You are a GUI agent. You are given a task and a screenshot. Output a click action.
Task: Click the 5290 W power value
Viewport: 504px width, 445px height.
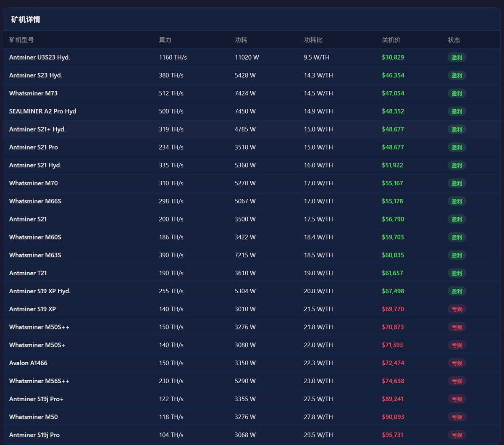[245, 381]
